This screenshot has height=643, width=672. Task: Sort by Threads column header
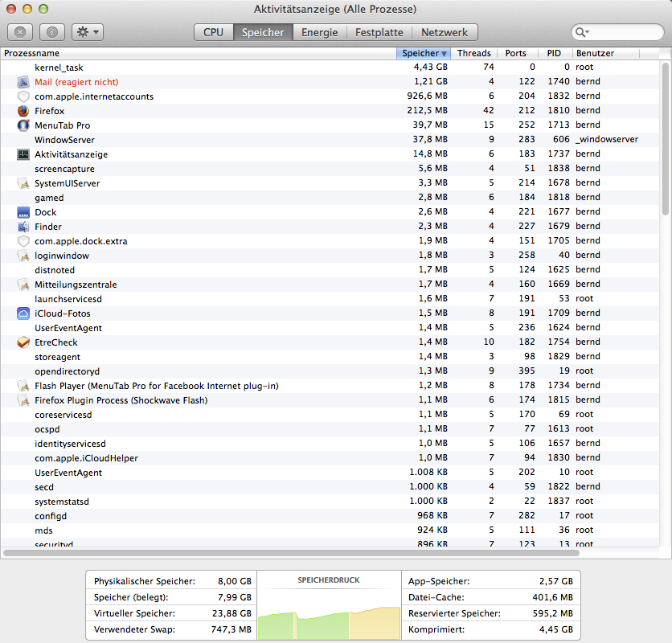pos(473,53)
